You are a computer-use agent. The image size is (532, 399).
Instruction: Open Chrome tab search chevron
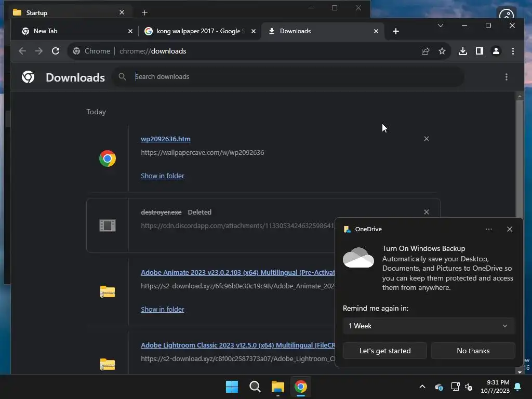[441, 25]
